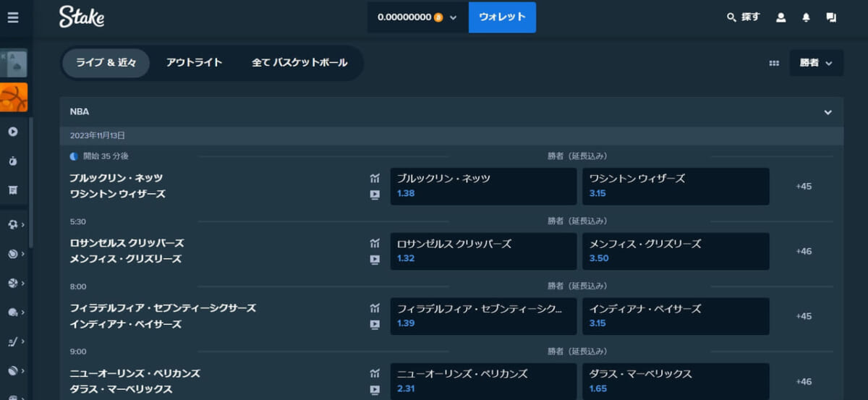Open the notifications bell

pos(807,17)
